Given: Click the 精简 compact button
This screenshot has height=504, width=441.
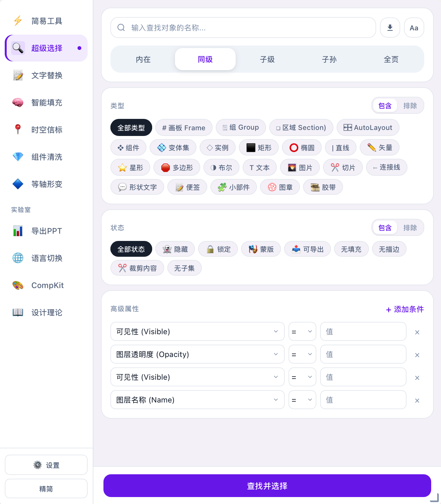Looking at the screenshot, I should [x=46, y=489].
